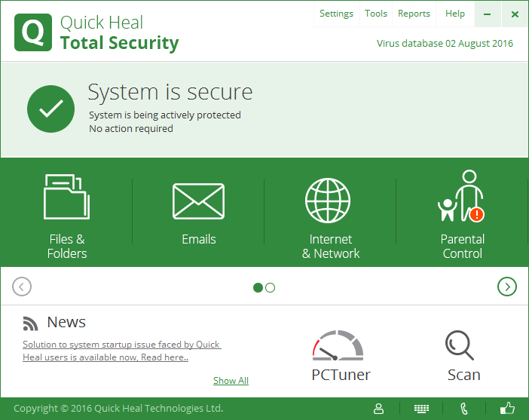Switch to second page indicator dot
529x420 pixels.
click(x=271, y=287)
